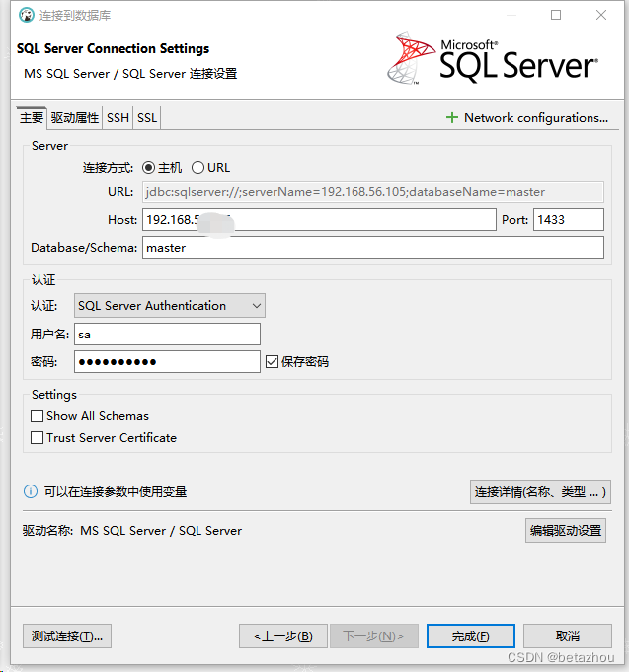Enable Show All Schemas checkbox
This screenshot has height=672, width=629.
(37, 415)
